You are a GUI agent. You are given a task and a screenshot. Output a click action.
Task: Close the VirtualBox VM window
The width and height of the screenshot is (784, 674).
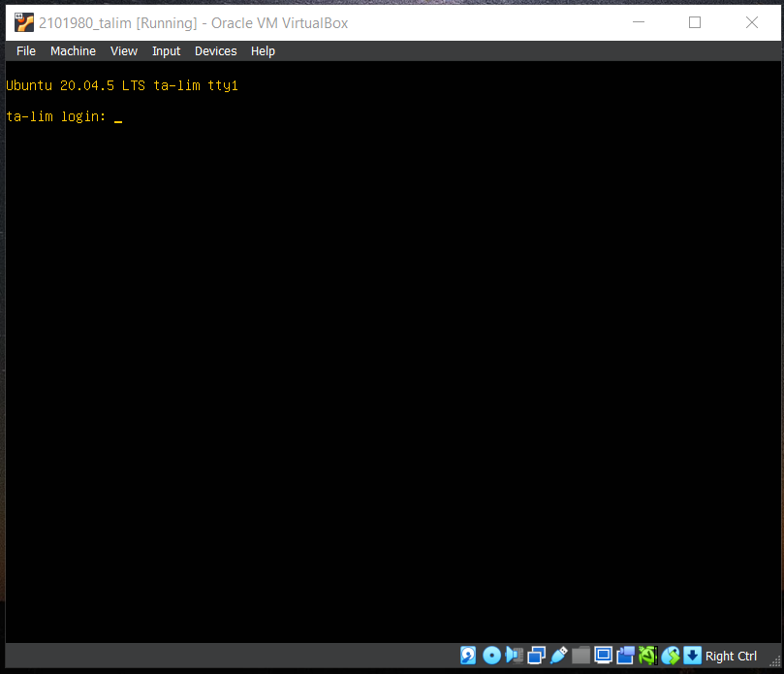coord(751,22)
